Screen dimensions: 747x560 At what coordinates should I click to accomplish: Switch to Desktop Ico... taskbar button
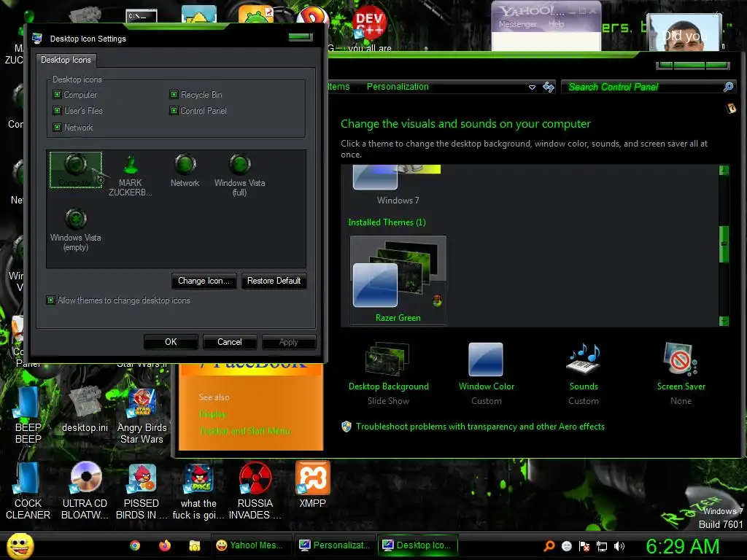click(418, 545)
